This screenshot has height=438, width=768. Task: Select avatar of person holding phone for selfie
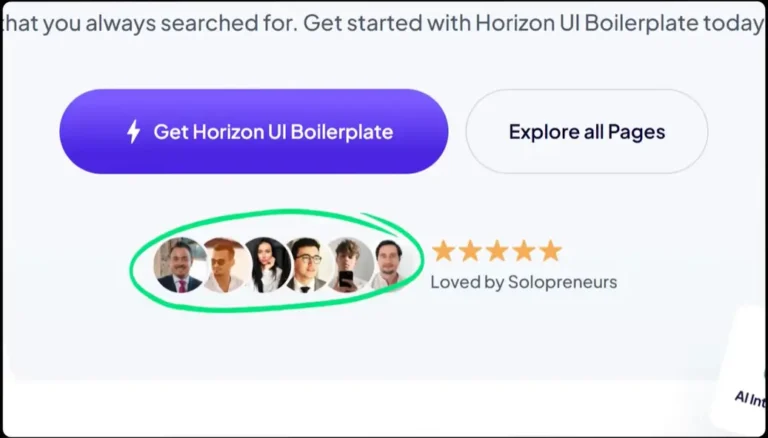point(349,265)
